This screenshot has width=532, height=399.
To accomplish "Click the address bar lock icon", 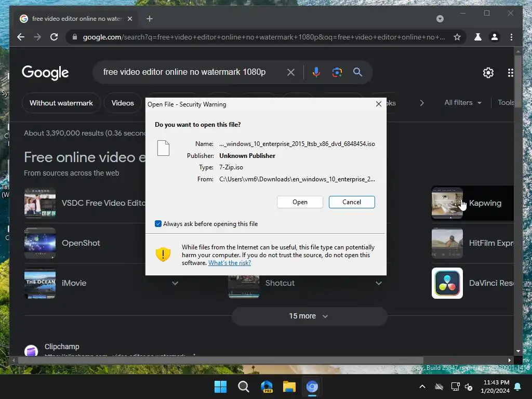I will pos(75,37).
